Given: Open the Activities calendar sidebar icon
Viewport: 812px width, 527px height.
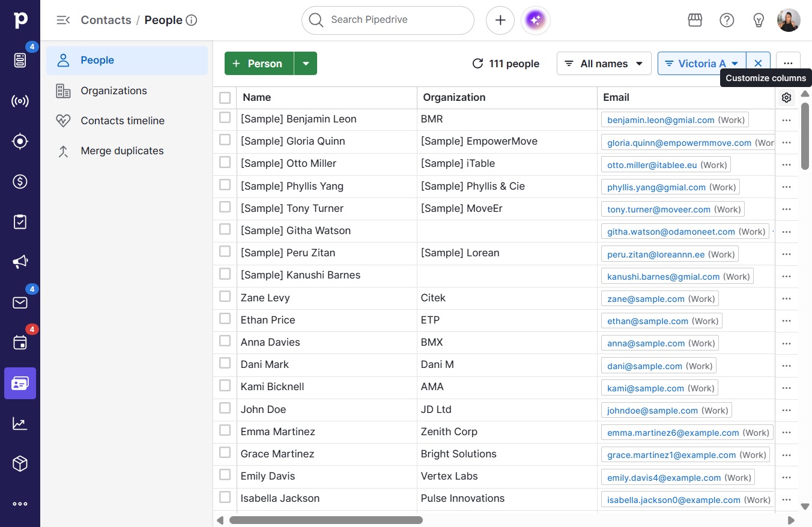Looking at the screenshot, I should (x=20, y=343).
